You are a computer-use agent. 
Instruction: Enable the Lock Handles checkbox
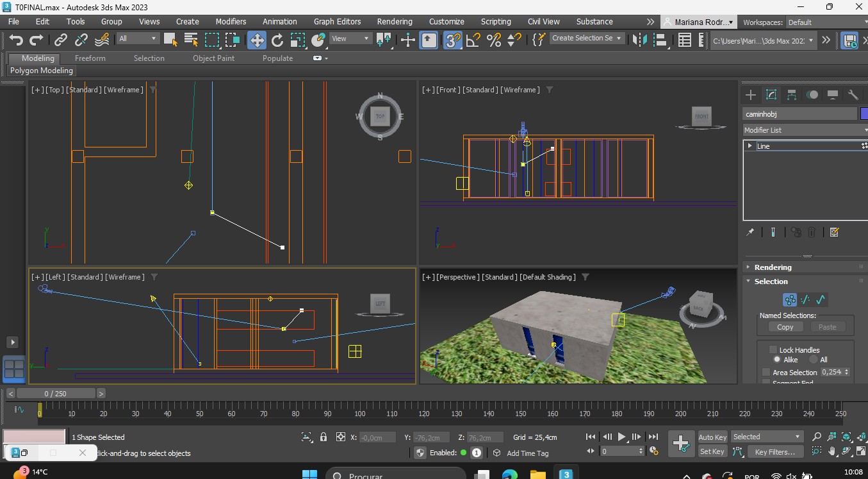[x=773, y=349]
